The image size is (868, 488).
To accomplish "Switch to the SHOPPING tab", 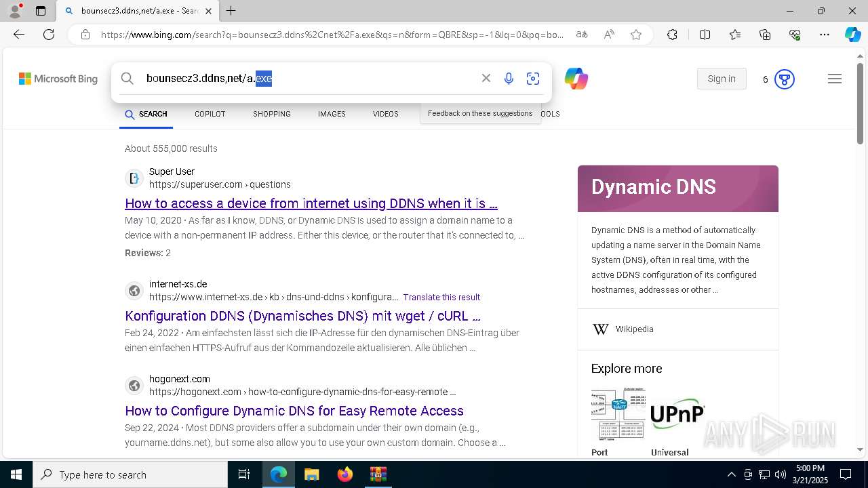I will (x=272, y=114).
